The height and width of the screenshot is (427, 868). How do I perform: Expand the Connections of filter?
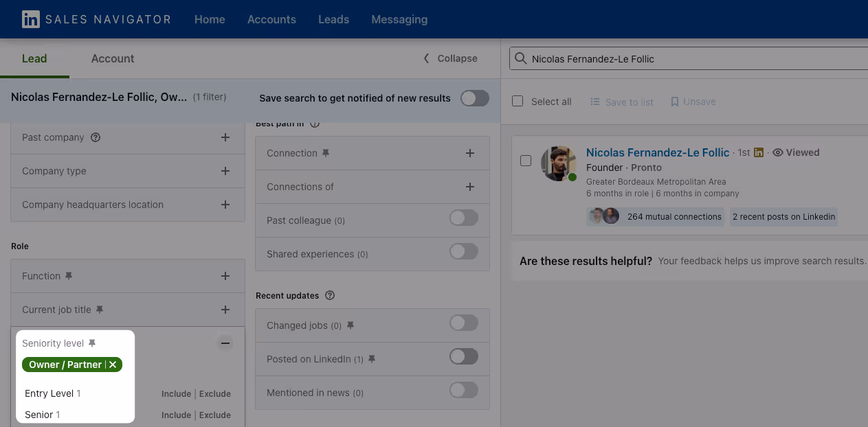click(470, 187)
